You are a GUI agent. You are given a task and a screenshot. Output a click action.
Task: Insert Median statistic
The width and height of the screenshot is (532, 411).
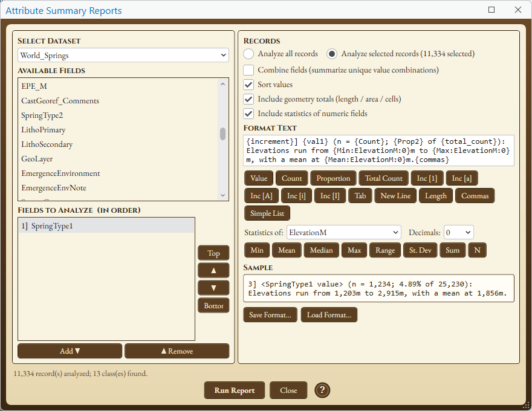coord(321,250)
